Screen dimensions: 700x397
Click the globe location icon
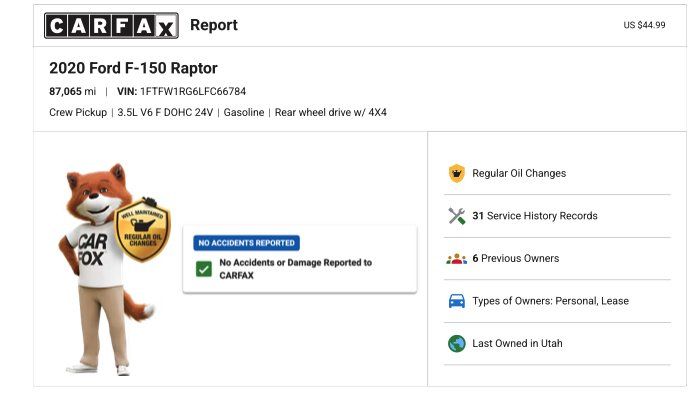point(456,343)
